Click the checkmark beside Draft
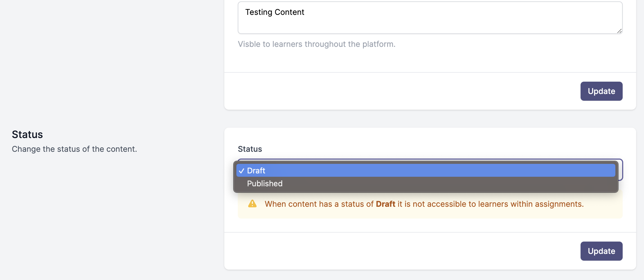 241,171
